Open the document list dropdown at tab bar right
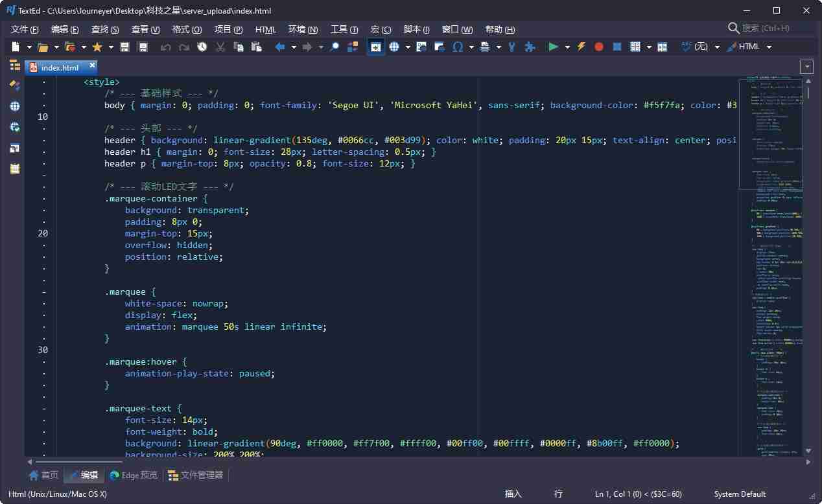The height and width of the screenshot is (504, 822). [806, 67]
